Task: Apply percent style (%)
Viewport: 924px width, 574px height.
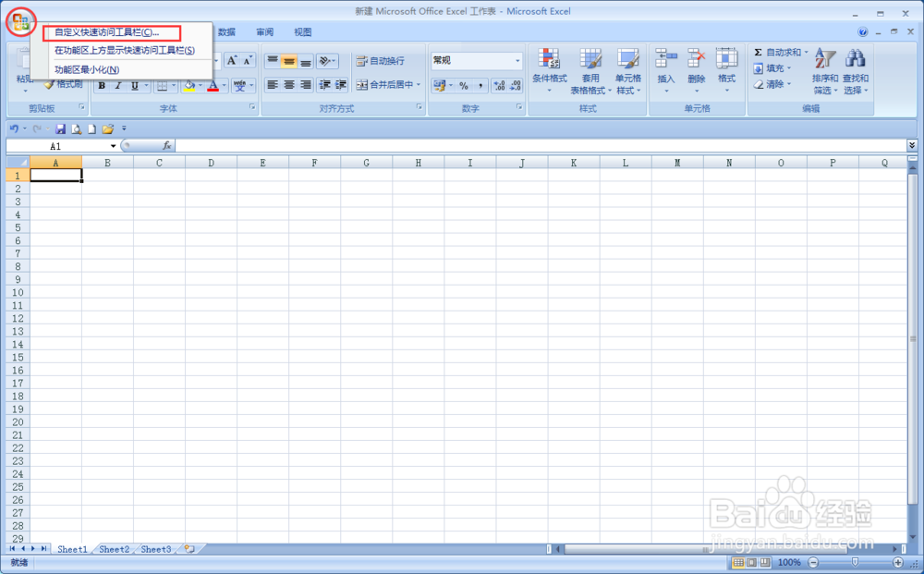Action: [464, 86]
